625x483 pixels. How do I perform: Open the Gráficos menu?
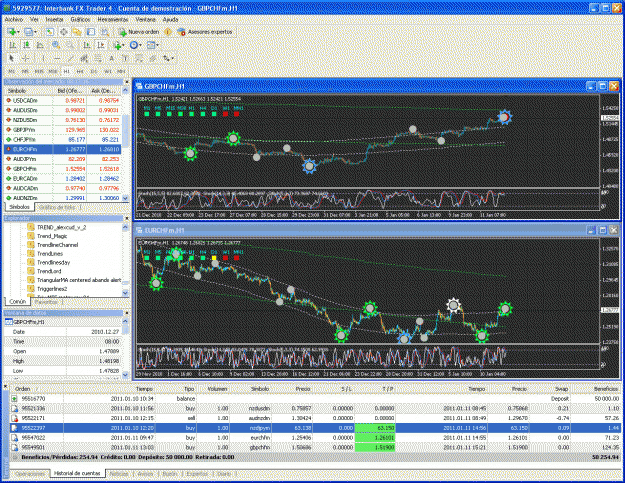point(80,19)
